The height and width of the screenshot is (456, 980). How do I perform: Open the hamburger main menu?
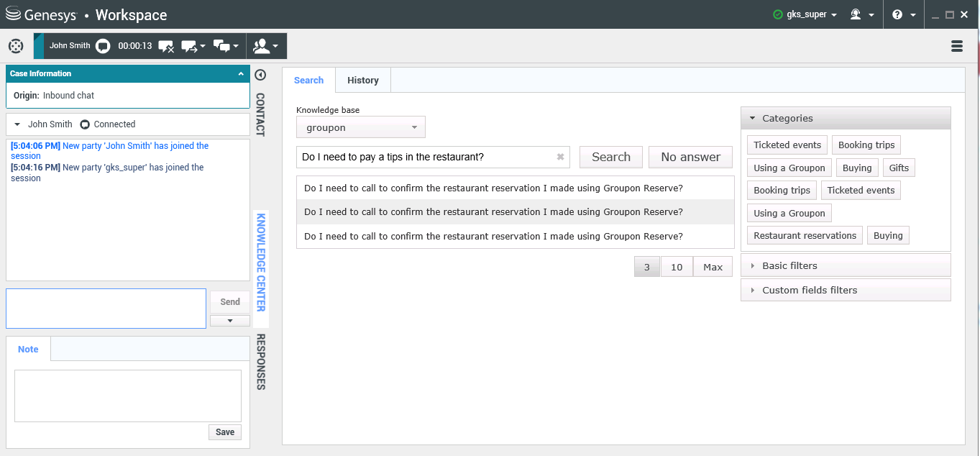(956, 46)
